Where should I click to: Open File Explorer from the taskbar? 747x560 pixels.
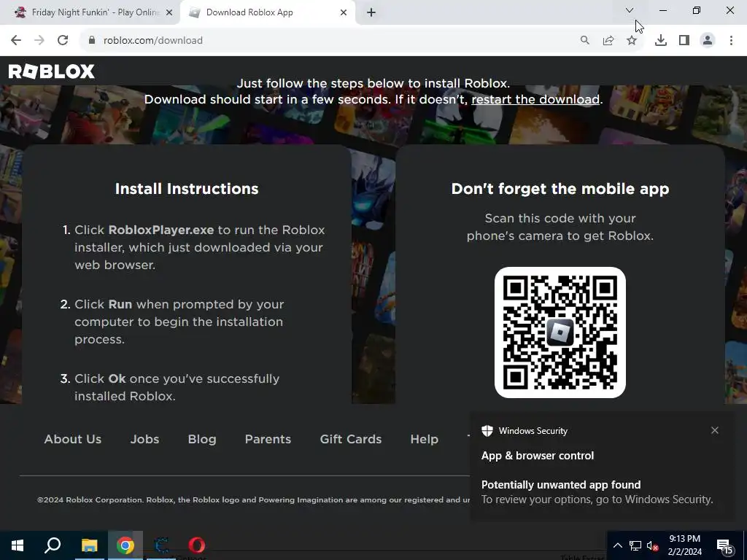point(89,545)
